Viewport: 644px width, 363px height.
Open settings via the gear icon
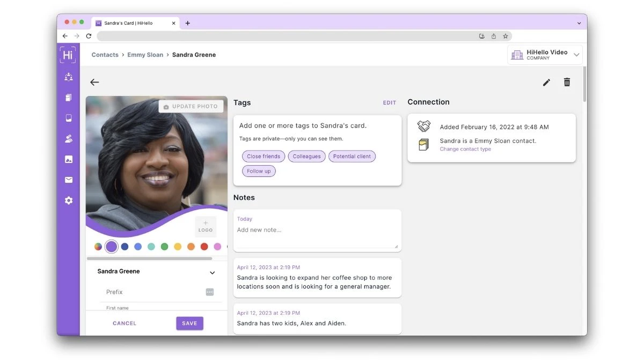[x=68, y=200]
